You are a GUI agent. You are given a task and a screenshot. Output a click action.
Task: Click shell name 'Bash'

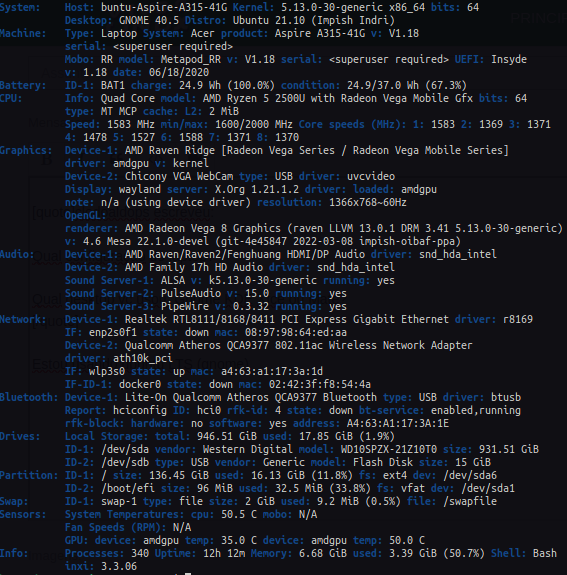coord(545,554)
